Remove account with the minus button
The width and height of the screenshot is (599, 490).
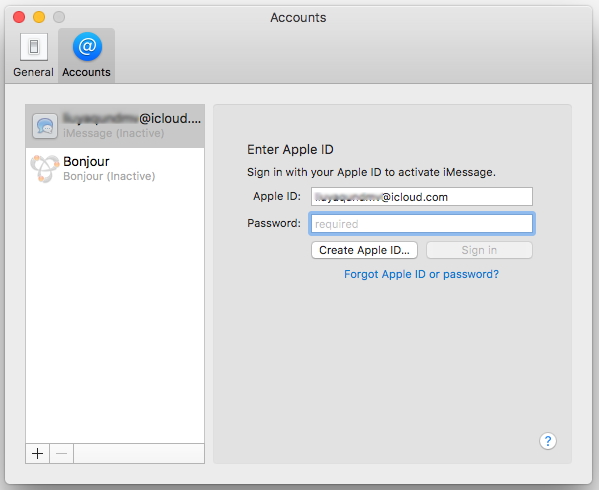tap(61, 453)
